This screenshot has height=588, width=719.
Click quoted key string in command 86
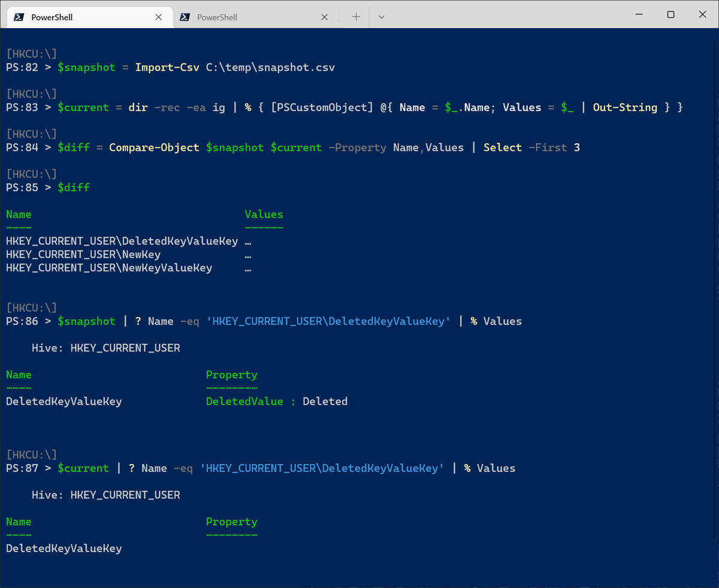328,322
